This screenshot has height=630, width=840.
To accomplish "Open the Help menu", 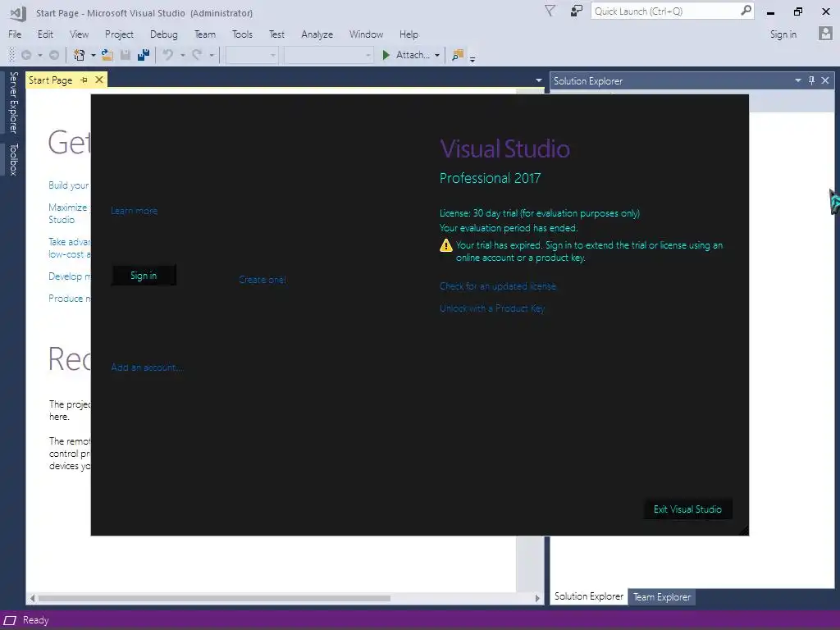I will coord(409,34).
